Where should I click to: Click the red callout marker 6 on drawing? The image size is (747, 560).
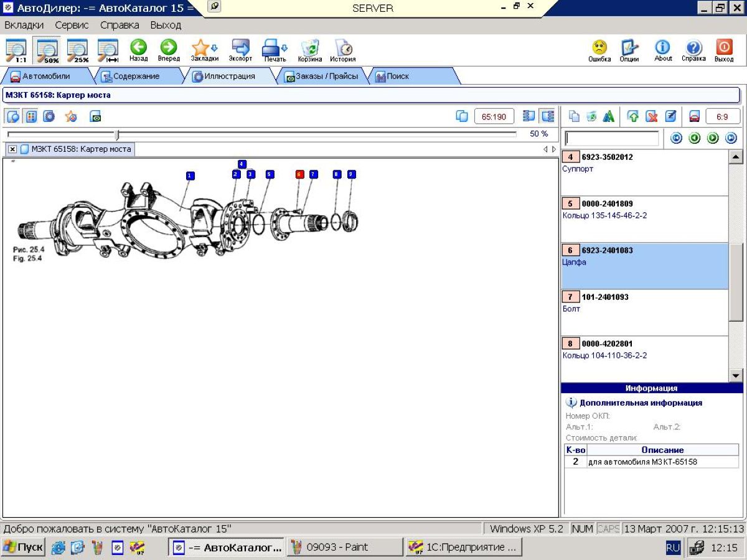pyautogui.click(x=299, y=175)
